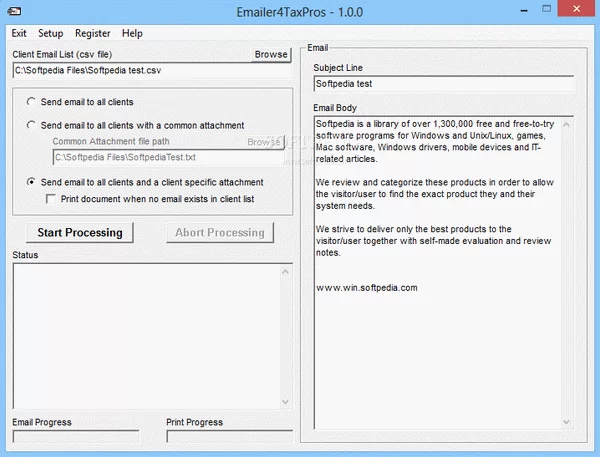Screen dimensions: 600x457
Task: Click the www.win.softpedia.com text in email body
Action: (x=367, y=288)
